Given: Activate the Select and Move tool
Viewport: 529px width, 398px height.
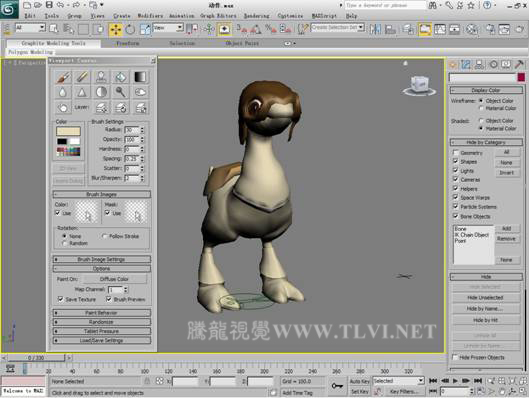Looking at the screenshot, I should point(116,29).
